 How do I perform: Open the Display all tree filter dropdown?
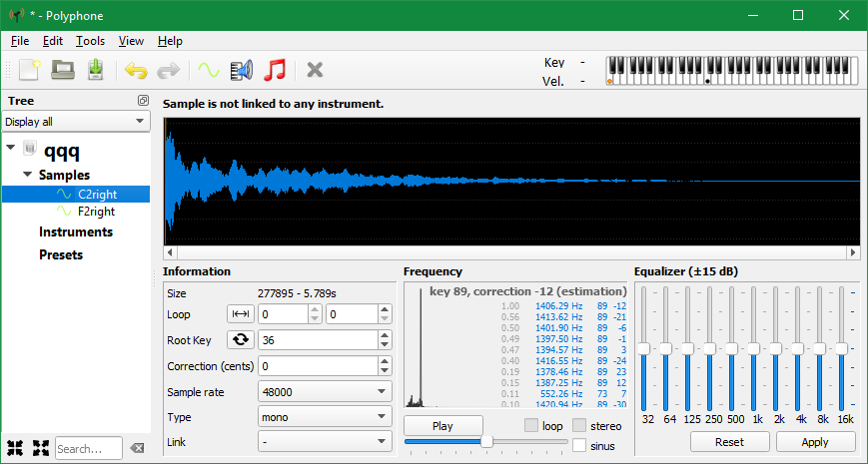(x=75, y=122)
